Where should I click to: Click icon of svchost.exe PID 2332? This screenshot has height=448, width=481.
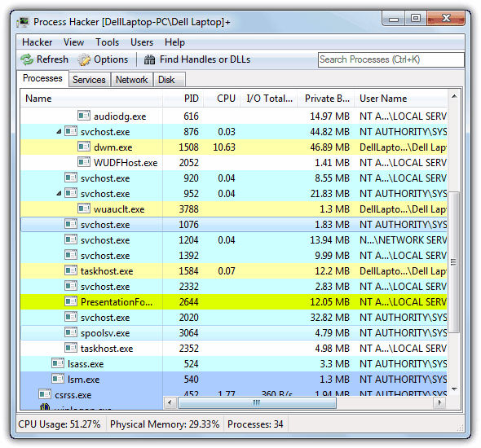coord(71,286)
